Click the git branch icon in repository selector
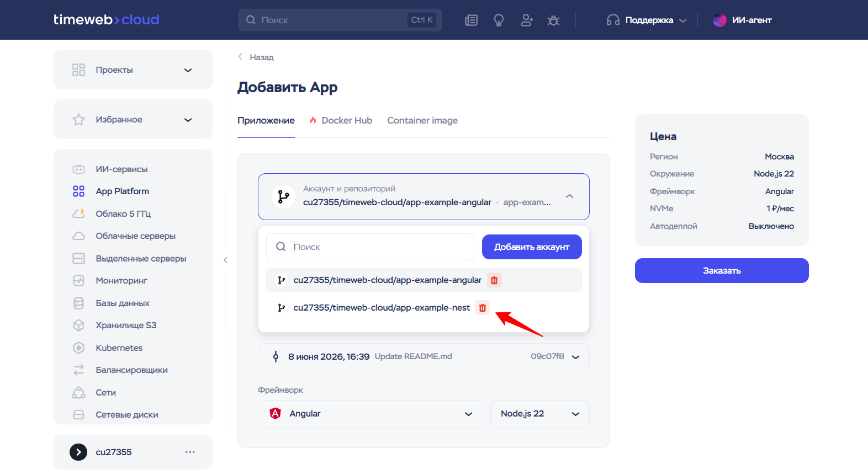The height and width of the screenshot is (475, 868). click(283, 196)
